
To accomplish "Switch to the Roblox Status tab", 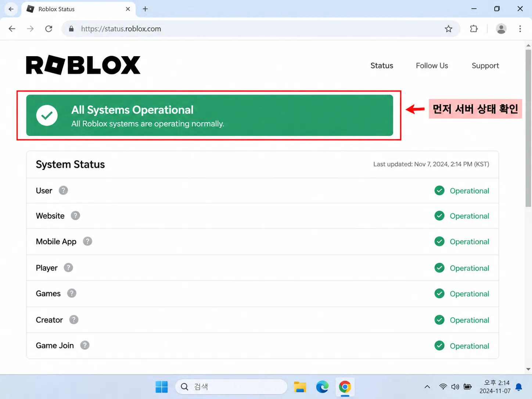I will pyautogui.click(x=79, y=9).
